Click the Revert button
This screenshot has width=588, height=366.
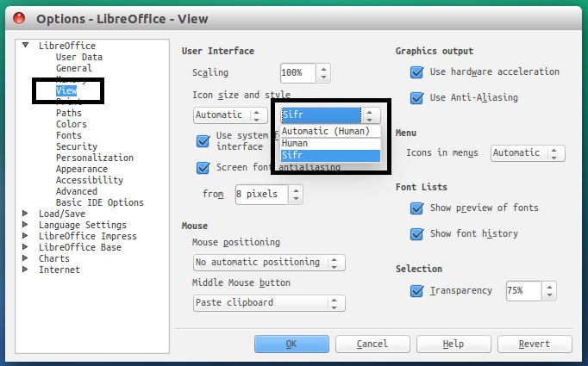pyautogui.click(x=535, y=344)
